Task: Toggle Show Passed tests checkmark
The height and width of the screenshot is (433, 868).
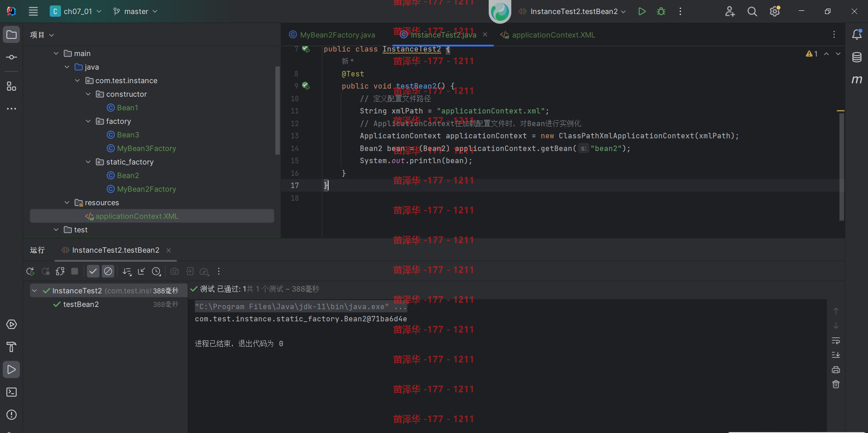Action: pos(93,271)
